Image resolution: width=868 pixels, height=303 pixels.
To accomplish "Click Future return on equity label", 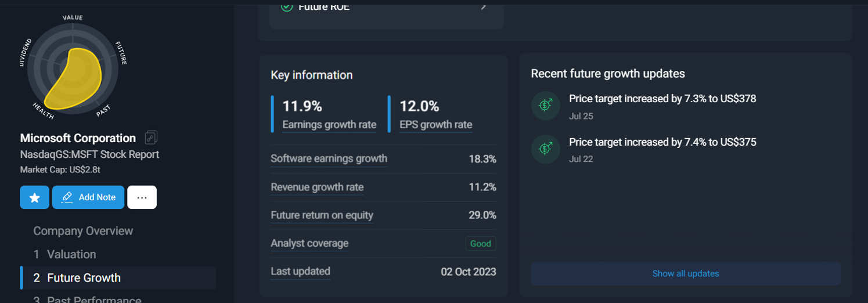I will 322,215.
